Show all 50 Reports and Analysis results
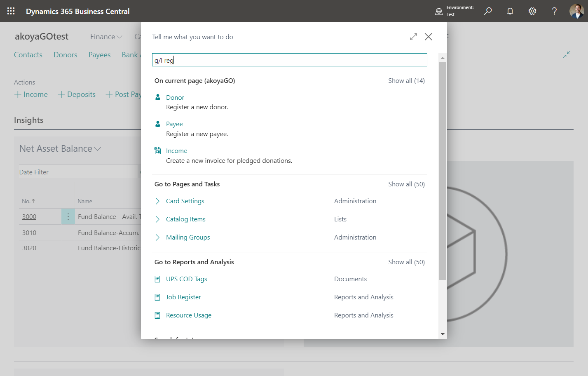 tap(406, 262)
